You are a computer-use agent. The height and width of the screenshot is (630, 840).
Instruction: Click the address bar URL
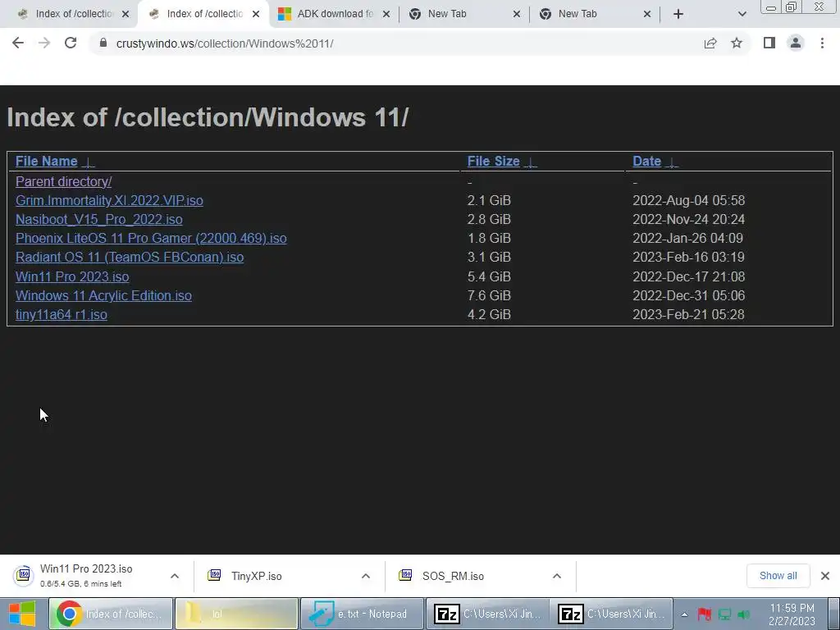coord(225,43)
